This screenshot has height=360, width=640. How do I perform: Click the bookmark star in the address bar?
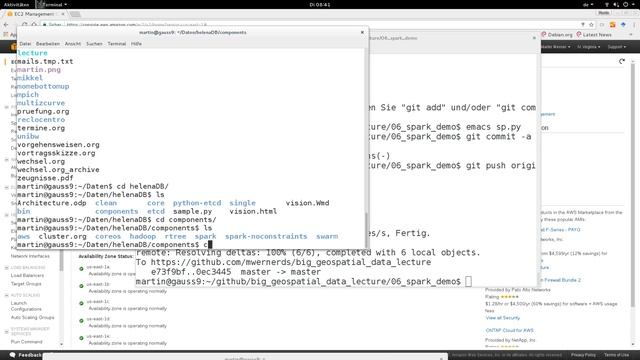(x=591, y=25)
